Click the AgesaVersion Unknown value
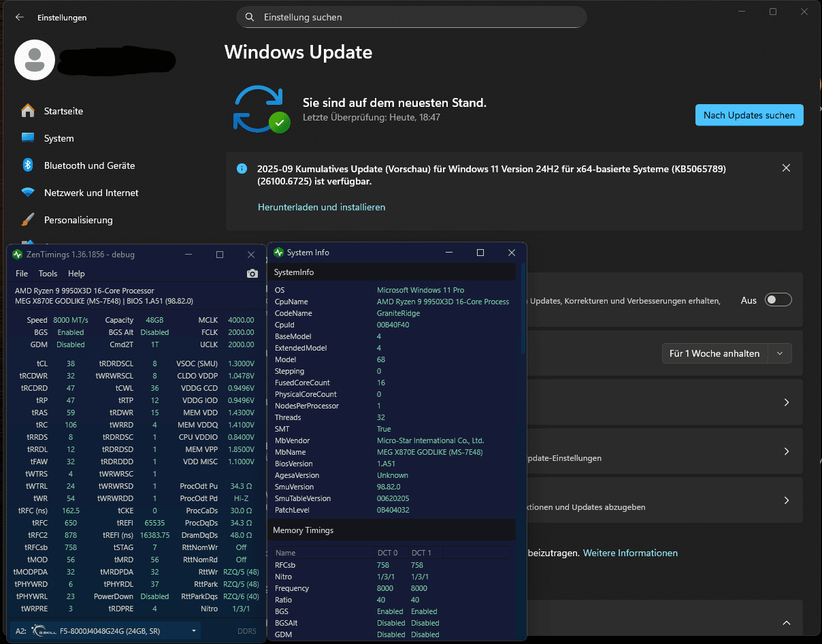This screenshot has width=822, height=644. point(393,475)
